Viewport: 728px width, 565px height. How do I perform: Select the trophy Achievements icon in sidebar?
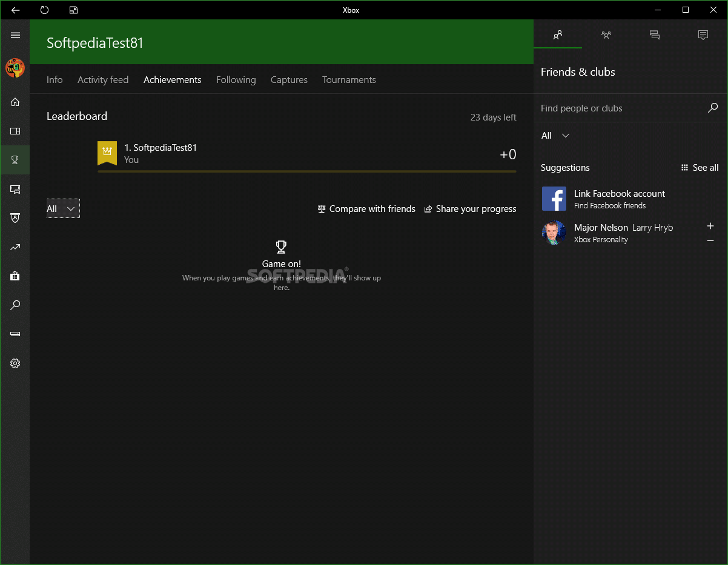15,160
